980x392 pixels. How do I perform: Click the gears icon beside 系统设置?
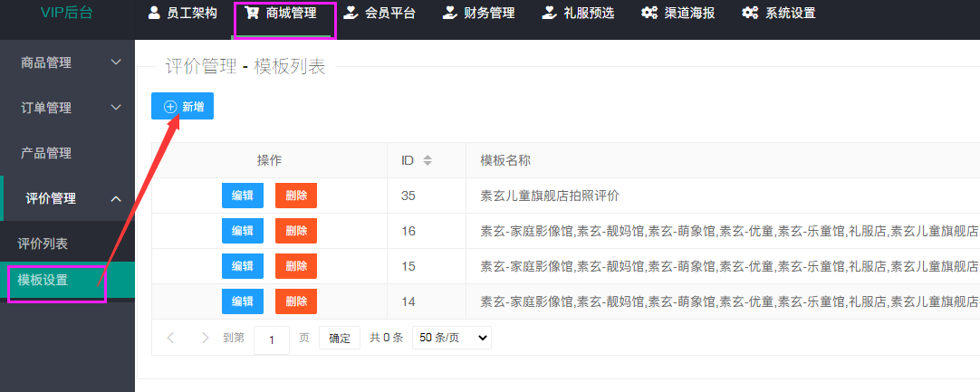pyautogui.click(x=749, y=14)
